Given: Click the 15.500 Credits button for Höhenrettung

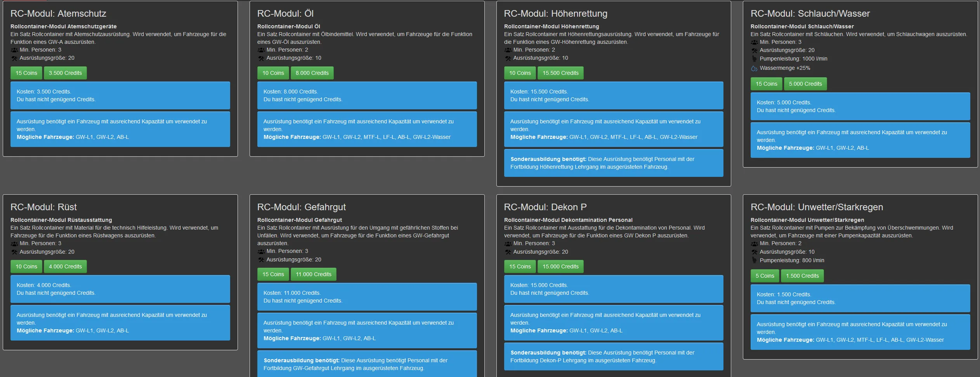Looking at the screenshot, I should [560, 73].
